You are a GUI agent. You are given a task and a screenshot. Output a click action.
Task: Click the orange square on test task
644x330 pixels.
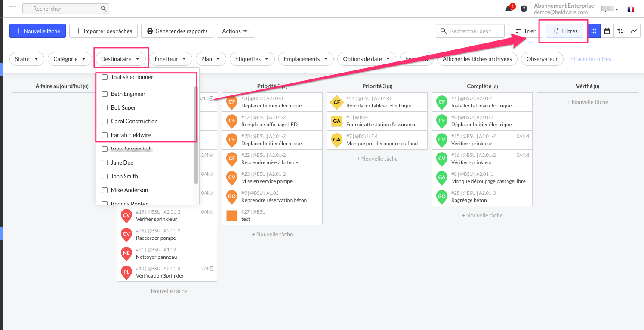(232, 215)
